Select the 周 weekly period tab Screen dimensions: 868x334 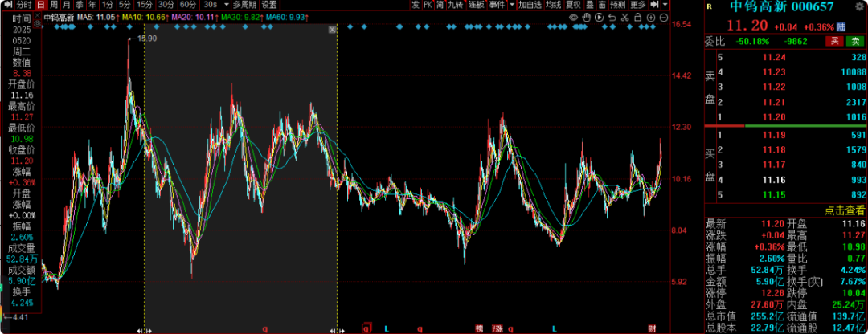[x=55, y=5]
